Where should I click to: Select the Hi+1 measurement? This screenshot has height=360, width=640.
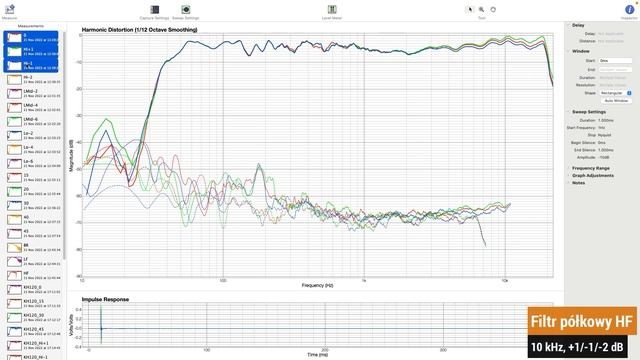(x=31, y=51)
